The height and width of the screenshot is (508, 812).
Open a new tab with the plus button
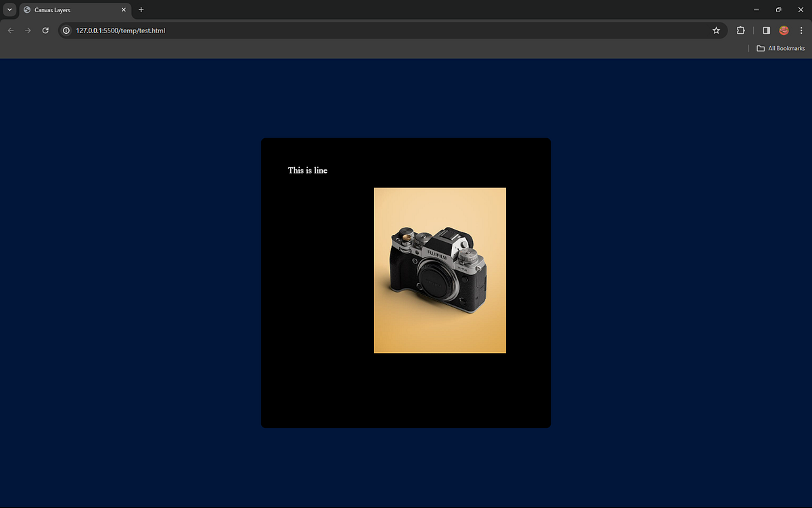(x=141, y=9)
